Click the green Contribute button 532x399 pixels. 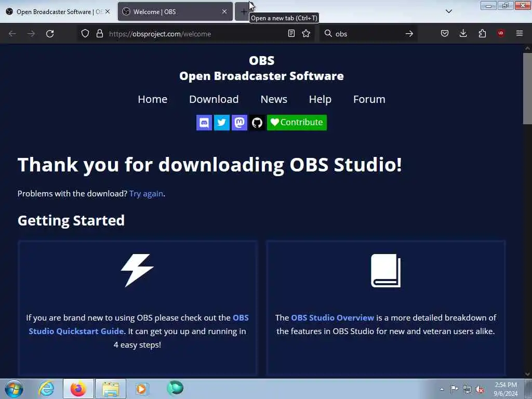[x=297, y=123]
